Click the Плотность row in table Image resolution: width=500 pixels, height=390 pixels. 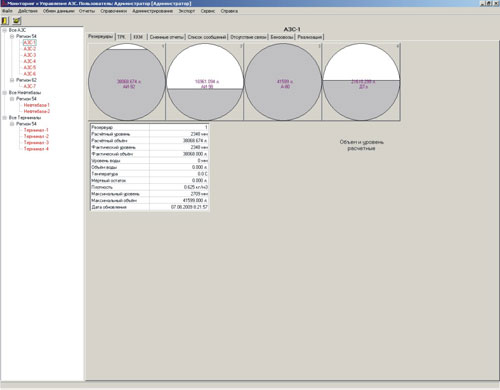(x=150, y=187)
